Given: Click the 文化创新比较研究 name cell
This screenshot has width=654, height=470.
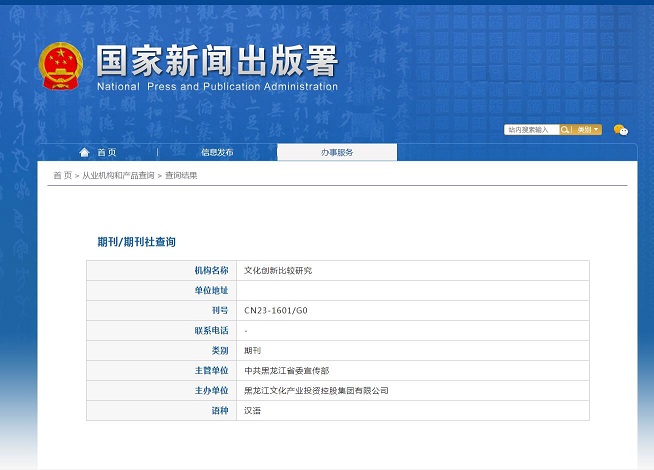Looking at the screenshot, I should tap(279, 270).
